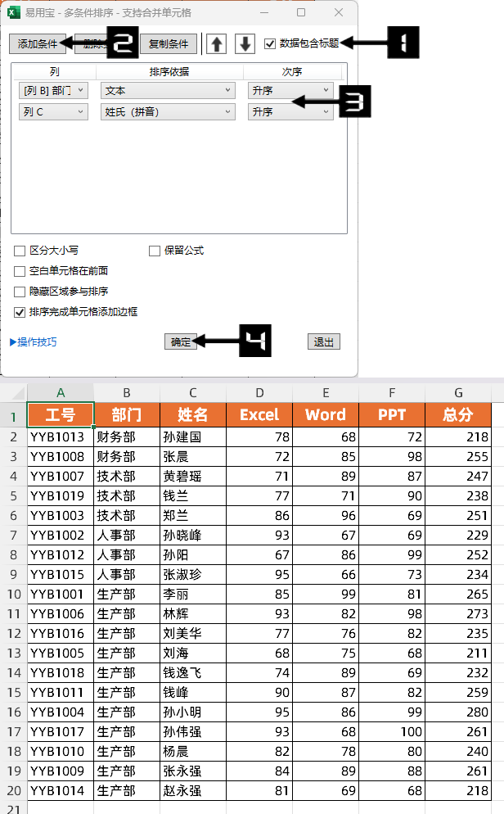Screen dimensions: 504x814
Task: Toggle the 数据包含标题 checkbox
Action: point(271,43)
